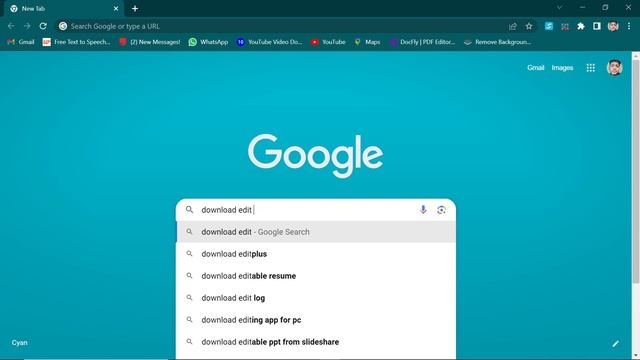Screen dimensions: 640x360
Task: Close the New Tab tab
Action: pos(116,9)
